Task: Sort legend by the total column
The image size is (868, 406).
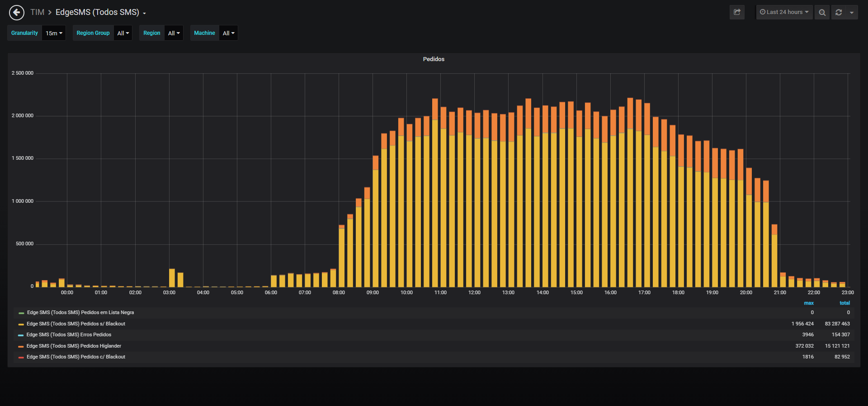Action: (x=844, y=303)
